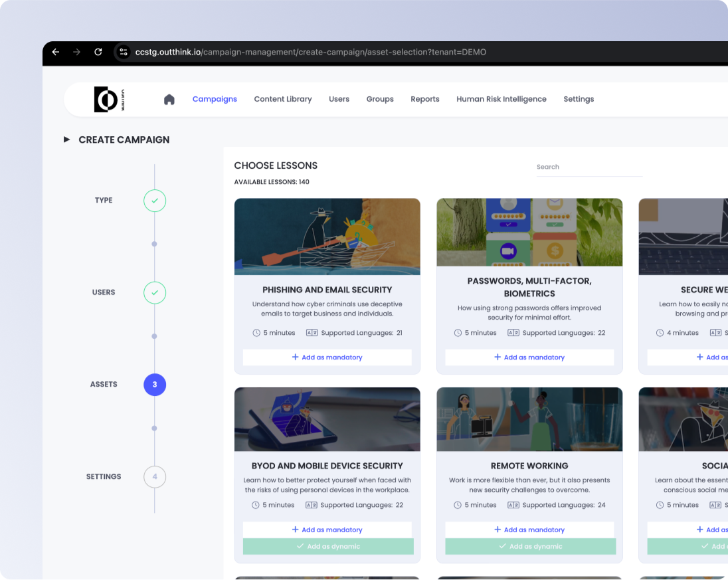This screenshot has width=728, height=580.
Task: Click the lessons Search field
Action: 589,167
